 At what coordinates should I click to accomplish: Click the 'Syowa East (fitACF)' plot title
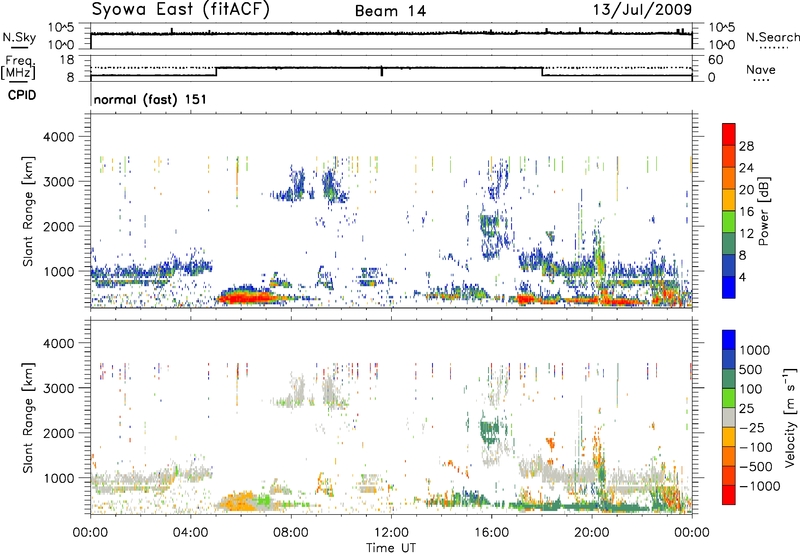point(180,10)
